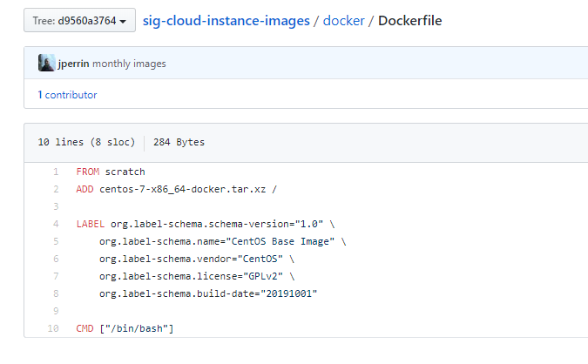Select line number 9
This screenshot has width=588, height=364.
click(x=56, y=311)
